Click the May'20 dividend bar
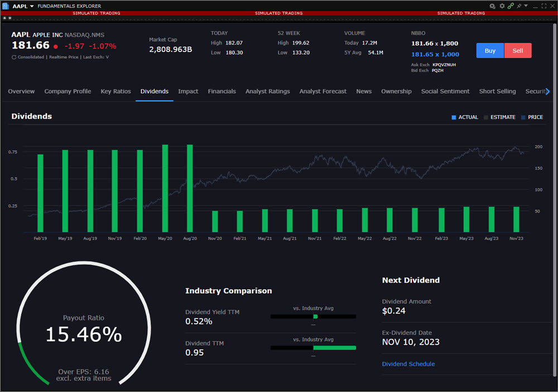This screenshot has height=392, width=558. (165, 188)
